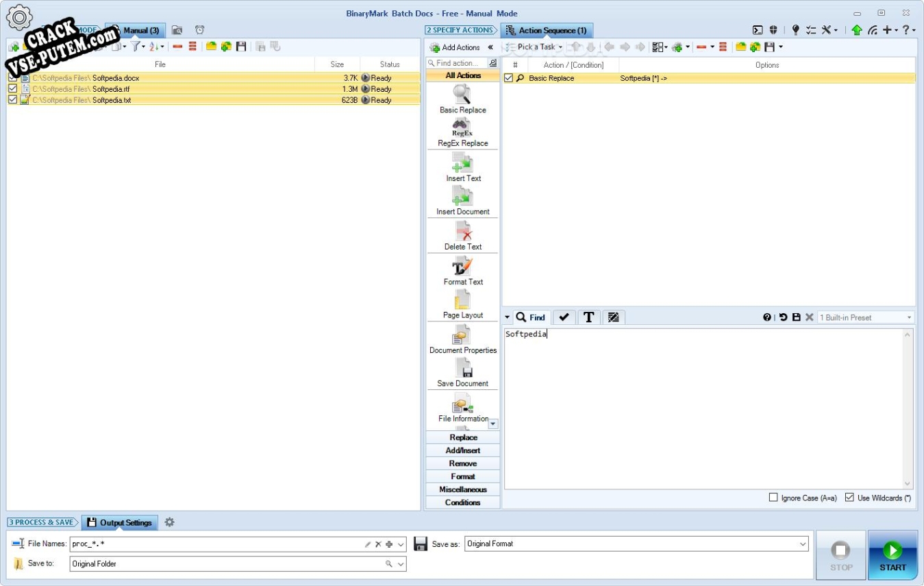Click the green START button
Screen dimensions: 924x586
click(x=892, y=555)
